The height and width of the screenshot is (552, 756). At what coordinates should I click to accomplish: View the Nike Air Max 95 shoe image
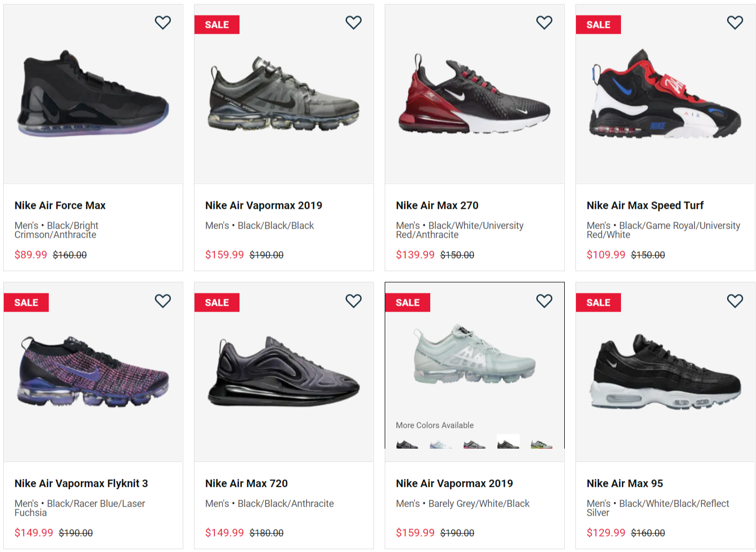(x=665, y=372)
